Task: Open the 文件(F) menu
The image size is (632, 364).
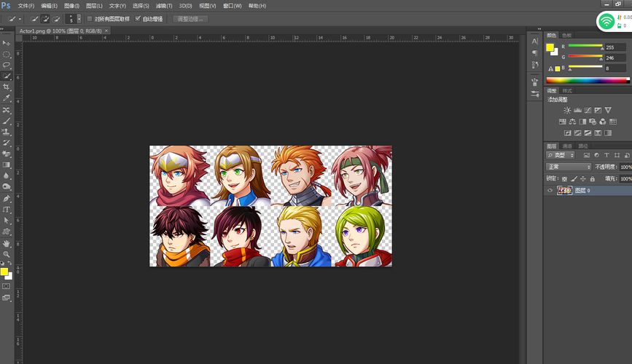Action: 26,6
